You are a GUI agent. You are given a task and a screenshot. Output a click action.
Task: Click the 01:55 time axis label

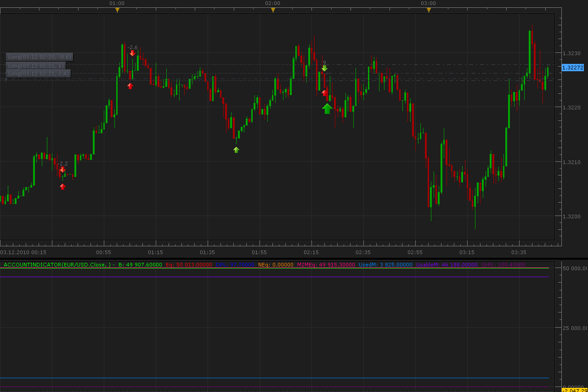pos(259,252)
